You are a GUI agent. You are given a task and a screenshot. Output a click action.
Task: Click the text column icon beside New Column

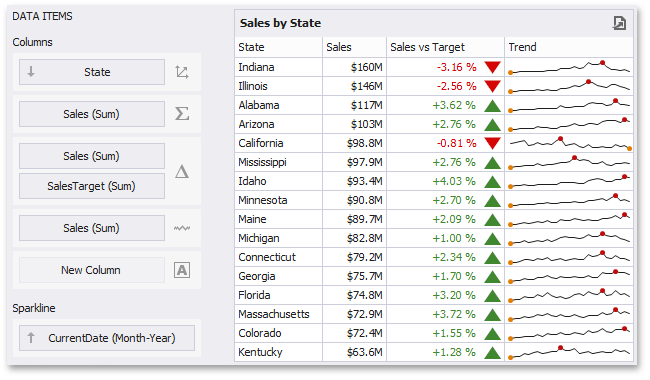click(182, 270)
